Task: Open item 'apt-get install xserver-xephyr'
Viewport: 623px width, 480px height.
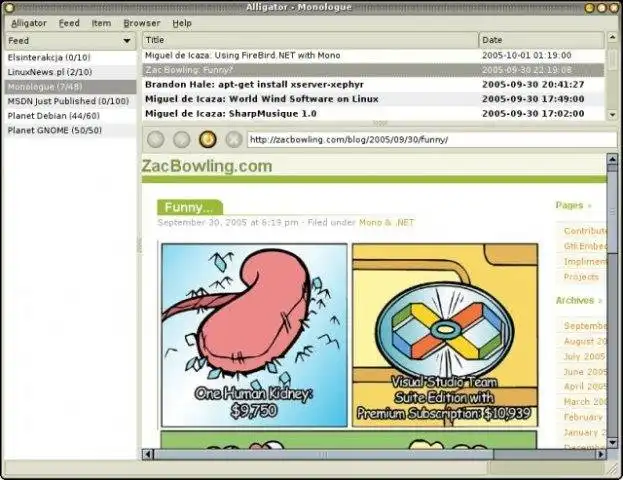Action: coord(373,84)
